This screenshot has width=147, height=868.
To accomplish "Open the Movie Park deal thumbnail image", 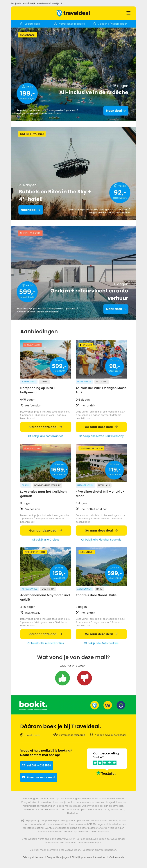I will click(101, 359).
